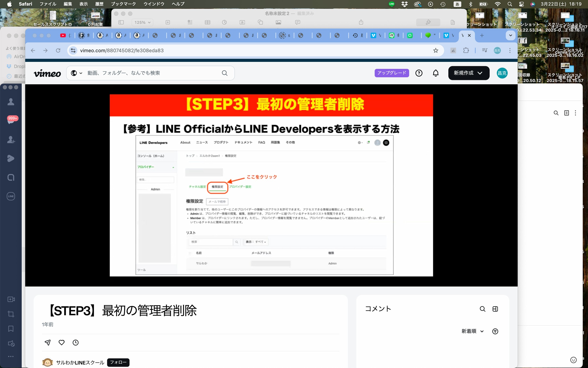Image resolution: width=588 pixels, height=368 pixels.
Task: Click the アップグレード button
Action: 392,73
